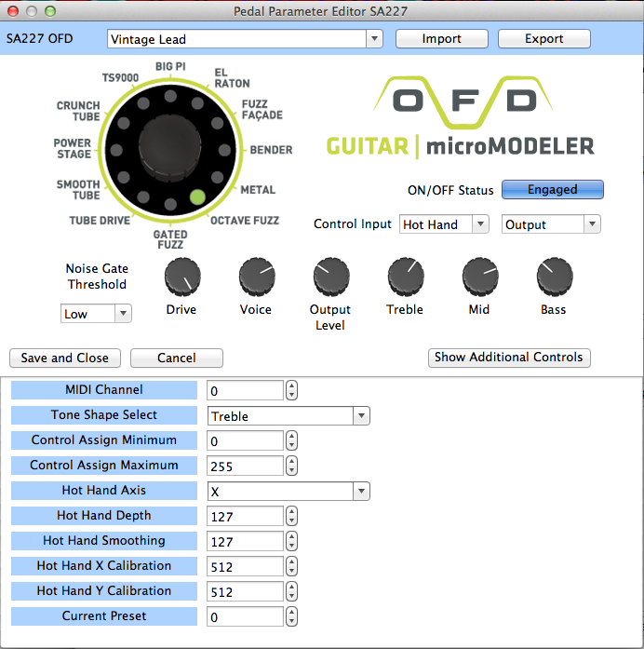Click the Tone Shape Select label
Screen dimensions: 644x649
pos(104,415)
